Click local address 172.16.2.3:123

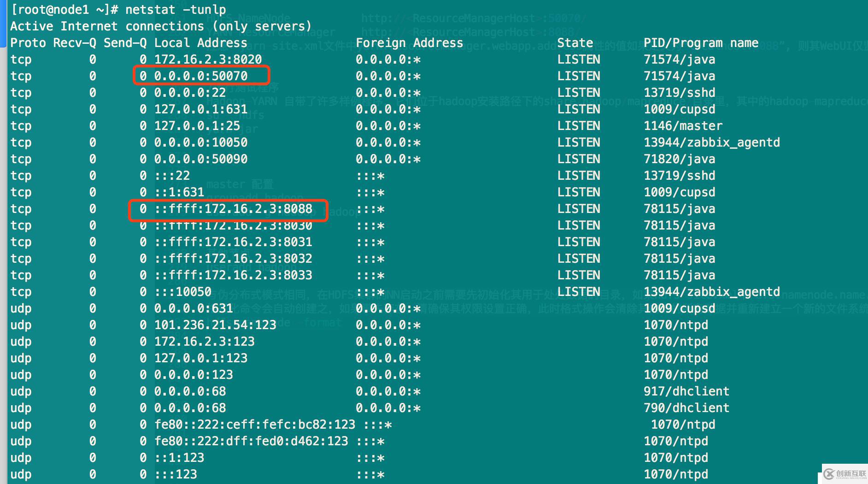click(x=204, y=342)
